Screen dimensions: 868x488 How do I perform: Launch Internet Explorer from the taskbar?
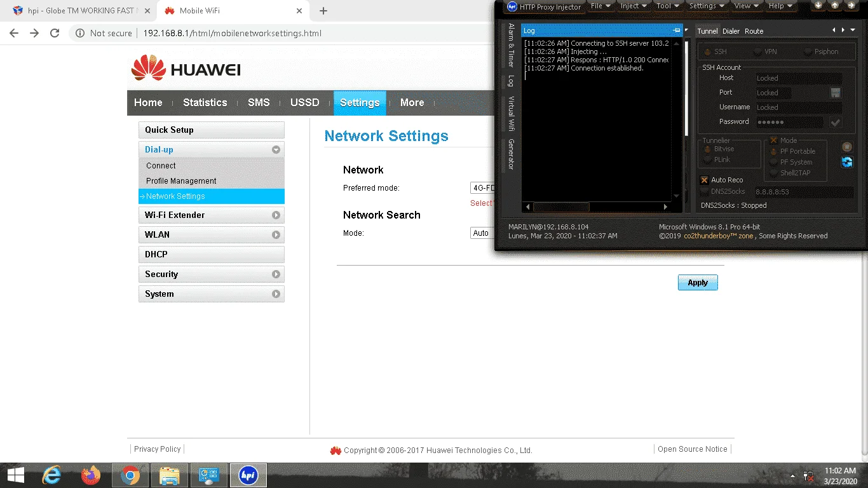pyautogui.click(x=51, y=475)
